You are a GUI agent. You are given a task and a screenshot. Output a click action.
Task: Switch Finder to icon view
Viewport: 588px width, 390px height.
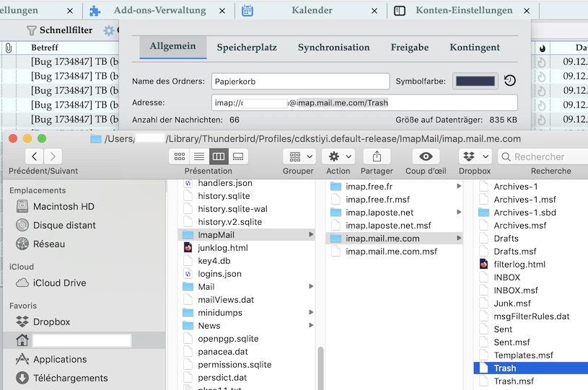(x=180, y=156)
